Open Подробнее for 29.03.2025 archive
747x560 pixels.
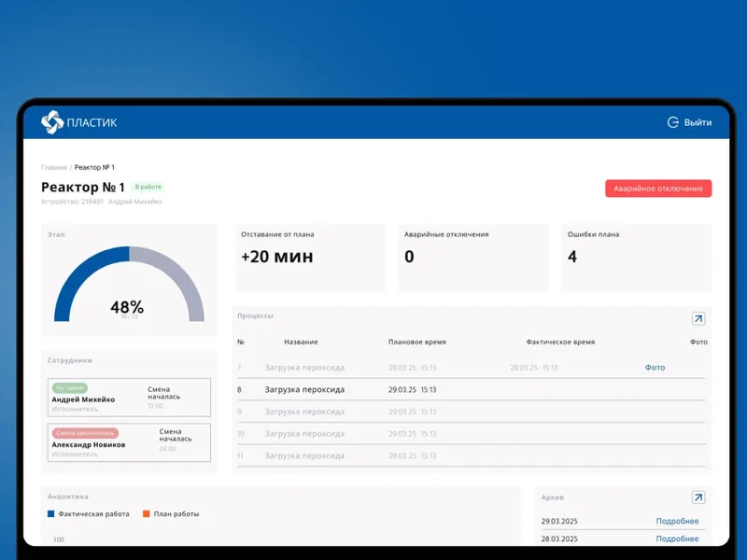click(677, 521)
